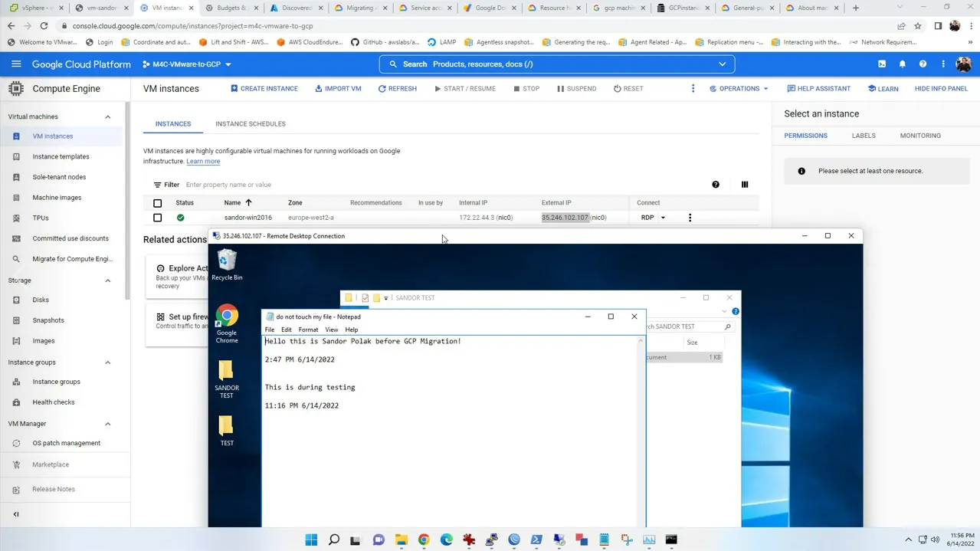Open Notepad Help menu
Screen dimensions: 980x551
click(x=352, y=330)
